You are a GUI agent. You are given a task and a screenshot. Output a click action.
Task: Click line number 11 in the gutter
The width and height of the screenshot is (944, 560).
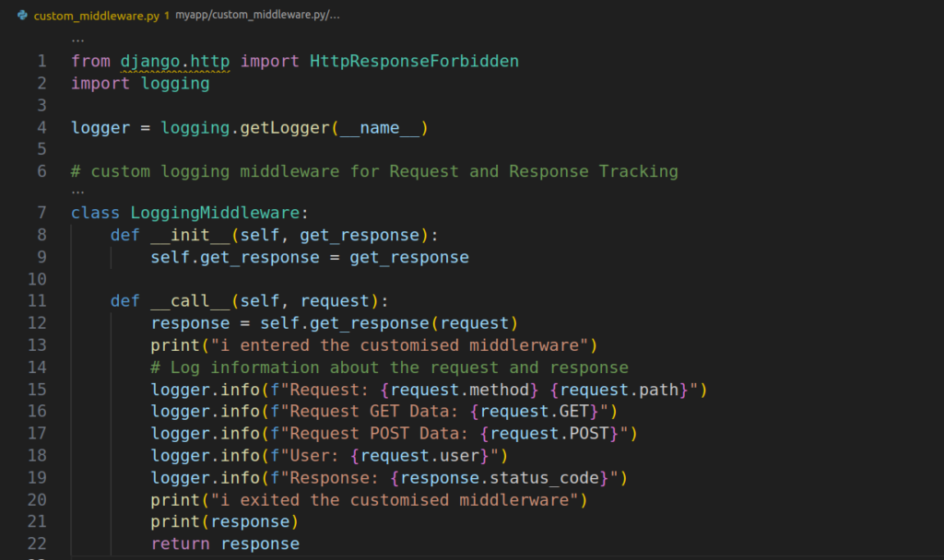[x=38, y=301]
